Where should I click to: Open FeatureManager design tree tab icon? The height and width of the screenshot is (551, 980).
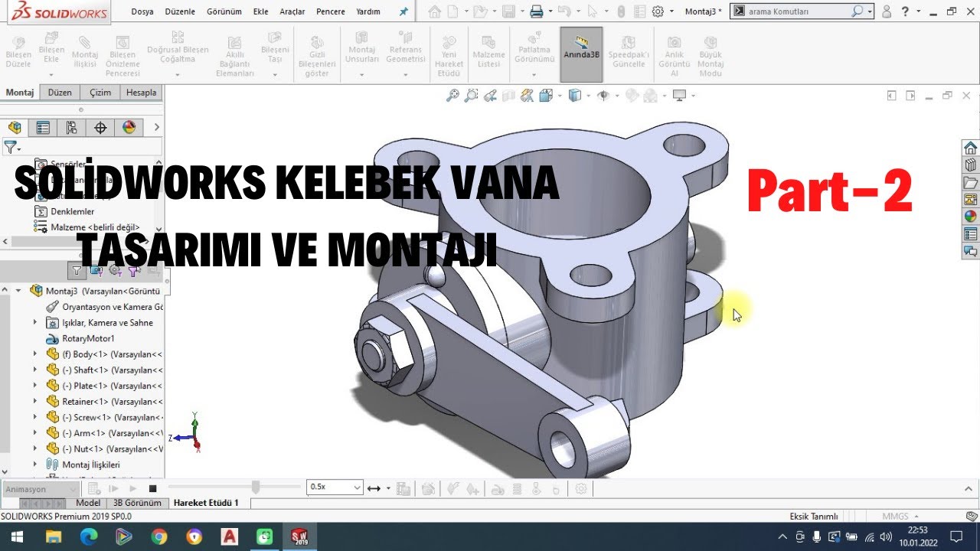pos(15,128)
